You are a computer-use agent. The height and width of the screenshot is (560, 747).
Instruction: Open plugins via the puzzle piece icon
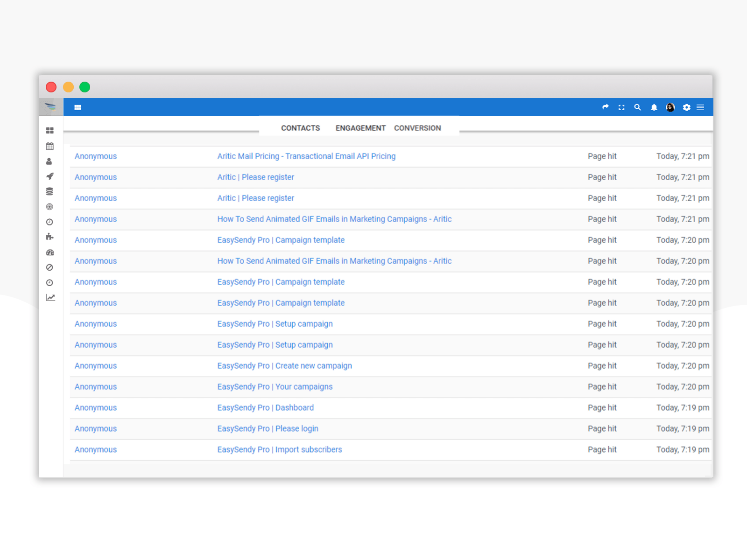[50, 237]
